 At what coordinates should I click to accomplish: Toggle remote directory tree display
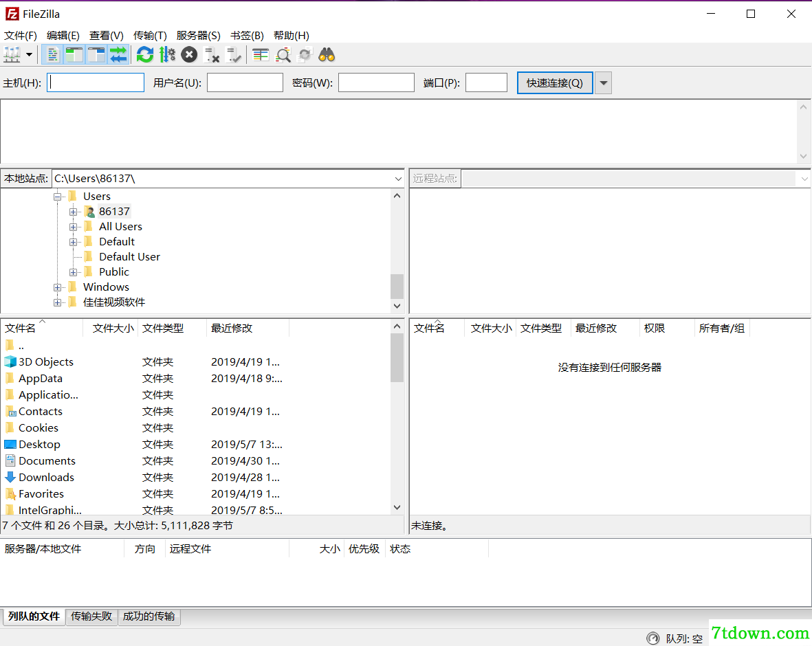tap(96, 54)
